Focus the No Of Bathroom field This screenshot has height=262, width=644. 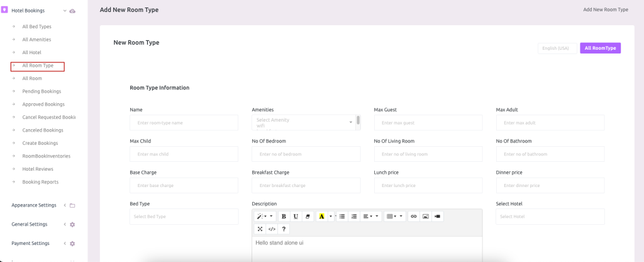click(550, 154)
